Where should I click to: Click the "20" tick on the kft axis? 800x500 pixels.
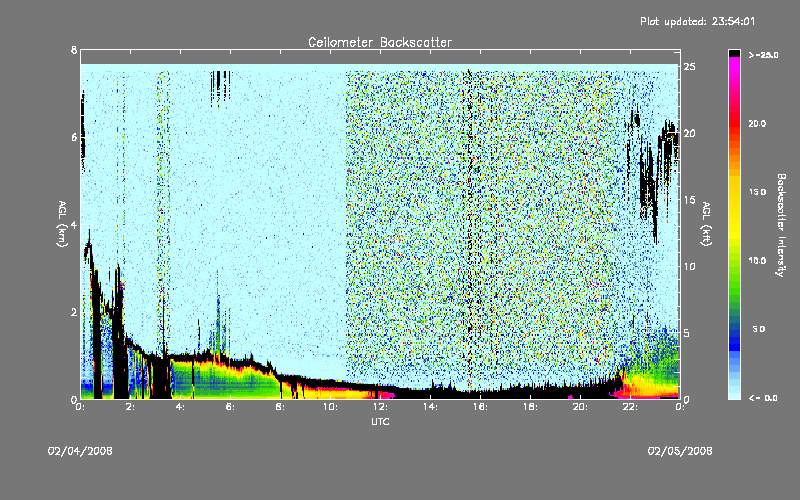(x=689, y=133)
